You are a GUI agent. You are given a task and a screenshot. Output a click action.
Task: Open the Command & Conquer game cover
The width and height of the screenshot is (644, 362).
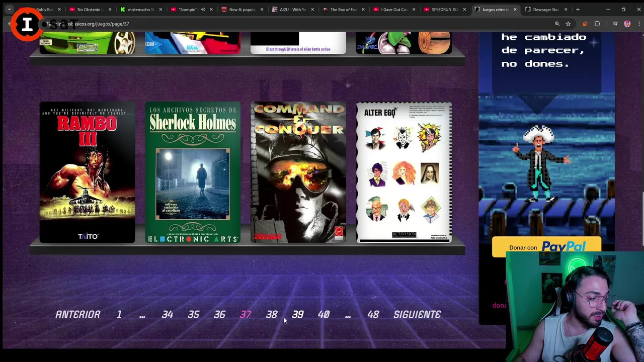click(x=298, y=172)
